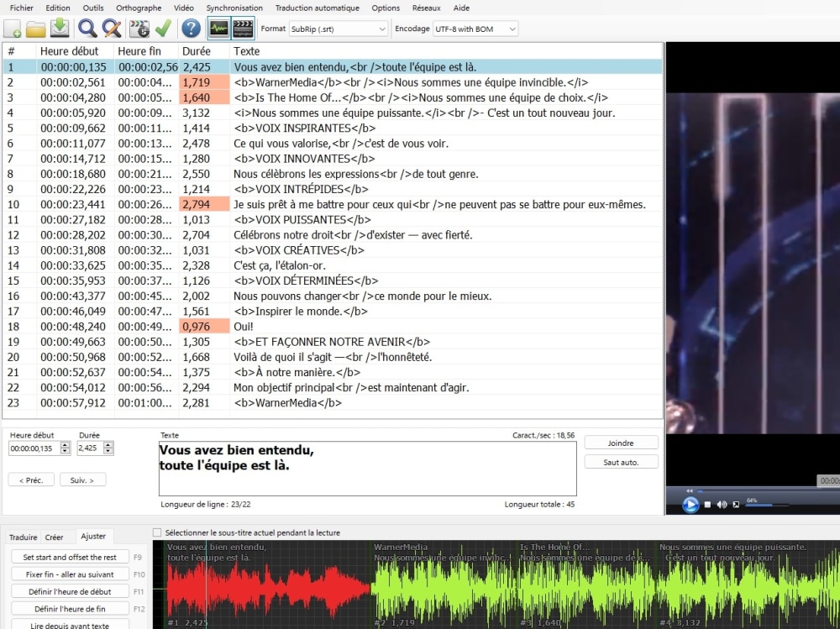840x629 pixels.
Task: Enable 'Sélectionner le sous-titre actuel pendant la lecture'
Action: tap(157, 532)
